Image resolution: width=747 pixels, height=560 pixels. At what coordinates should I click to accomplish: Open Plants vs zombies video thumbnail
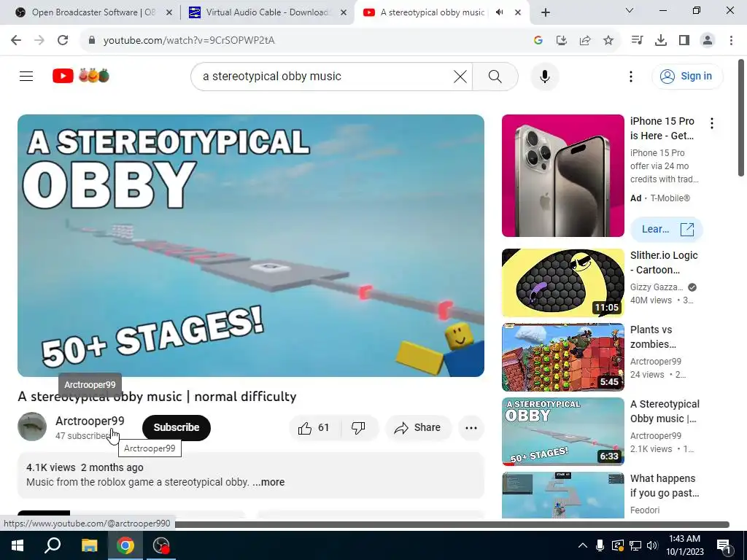(562, 357)
